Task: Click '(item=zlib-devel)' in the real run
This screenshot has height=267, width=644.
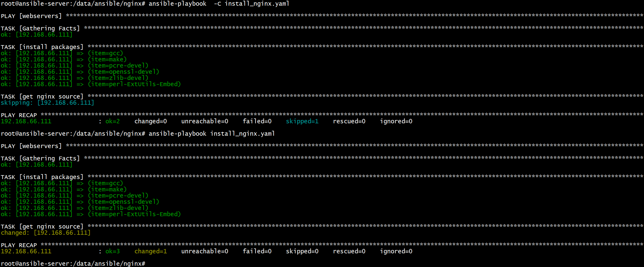Action: [118, 208]
